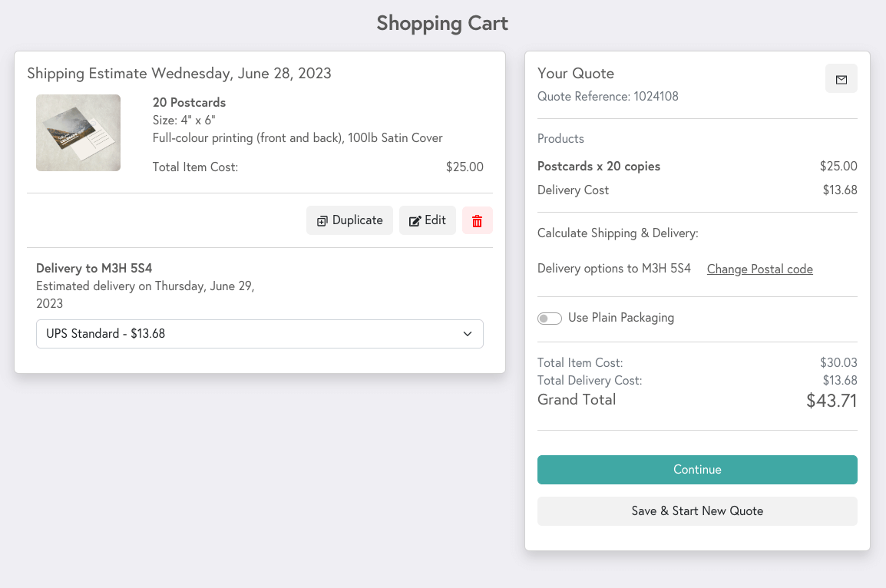Click the chevron on the delivery options selector
Screen dimensions: 886x588
pyautogui.click(x=467, y=334)
